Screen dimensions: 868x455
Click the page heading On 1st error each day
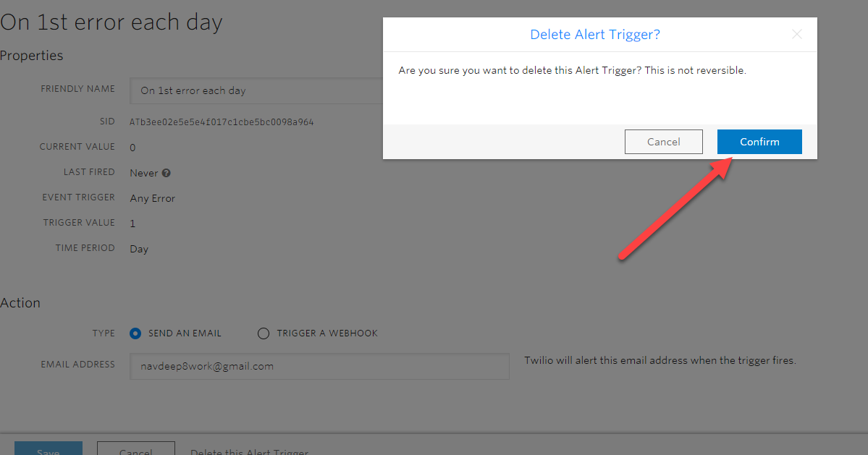click(x=111, y=22)
